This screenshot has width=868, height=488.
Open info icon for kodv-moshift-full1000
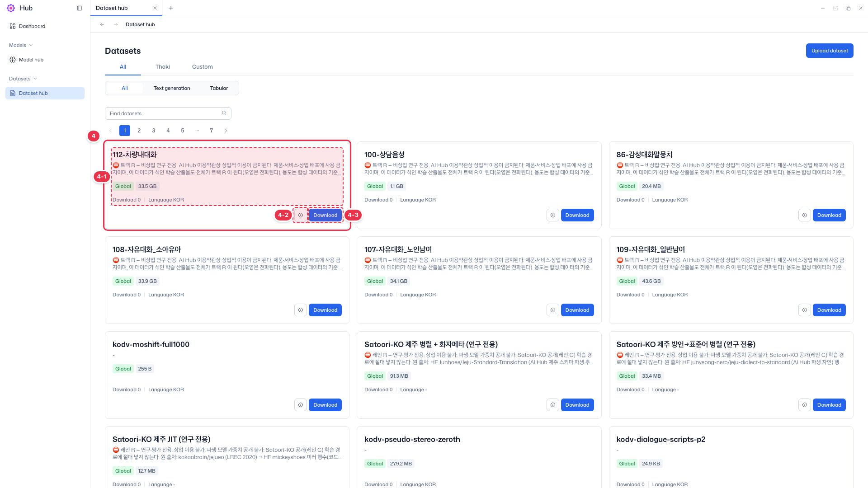tap(301, 405)
